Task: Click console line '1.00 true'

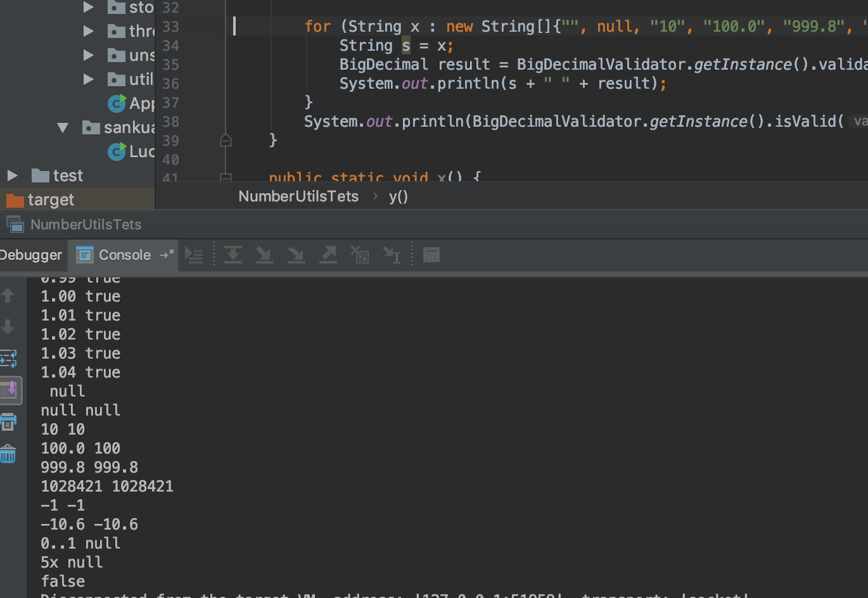Action: coord(80,296)
